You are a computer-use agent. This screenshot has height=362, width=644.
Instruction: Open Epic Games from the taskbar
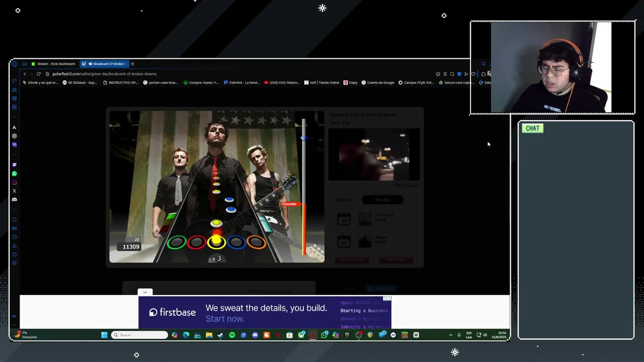click(x=347, y=335)
